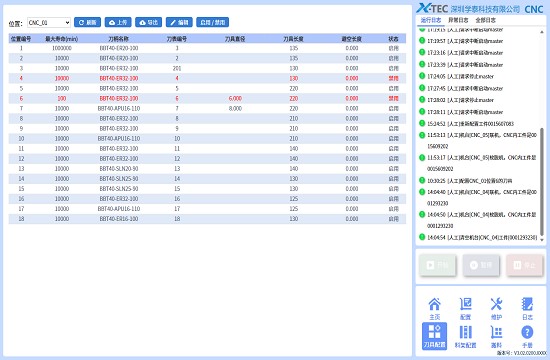The image size is (550, 360).
Task: Click the 刀柄名称 column header
Action: 119,39
